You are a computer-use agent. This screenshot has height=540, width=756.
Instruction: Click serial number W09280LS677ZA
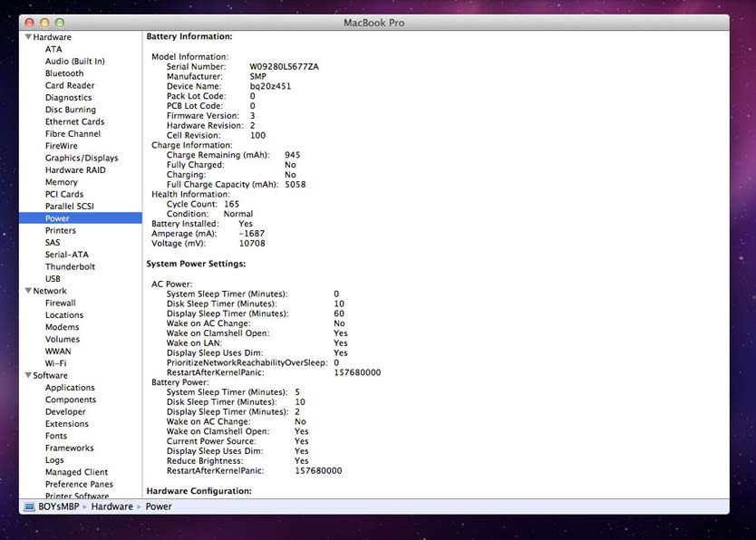(x=284, y=66)
